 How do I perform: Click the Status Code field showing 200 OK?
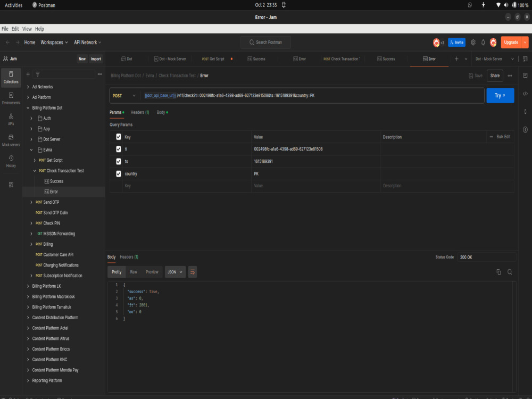point(486,257)
